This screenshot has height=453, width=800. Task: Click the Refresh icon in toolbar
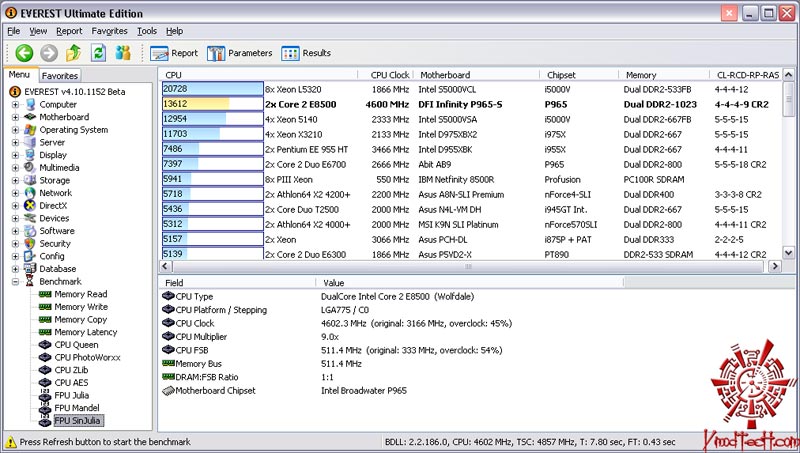(98, 53)
